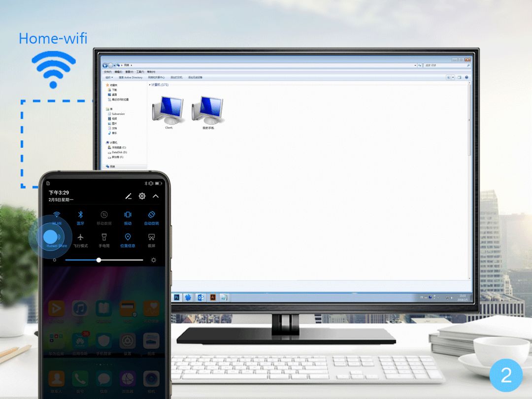Select Subversion in the navigation pane
Screen dimensions: 532x399
(116, 114)
